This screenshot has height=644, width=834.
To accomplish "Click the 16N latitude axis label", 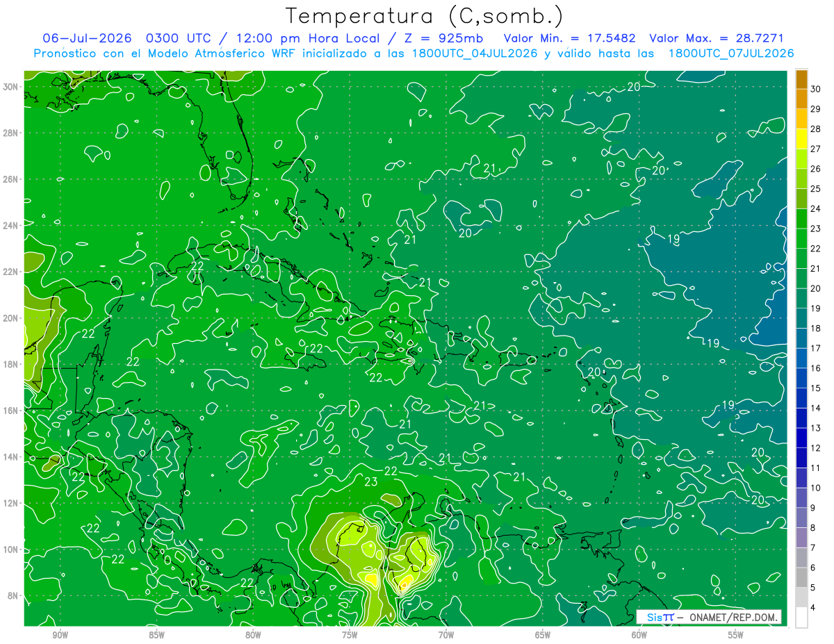I will point(10,411).
